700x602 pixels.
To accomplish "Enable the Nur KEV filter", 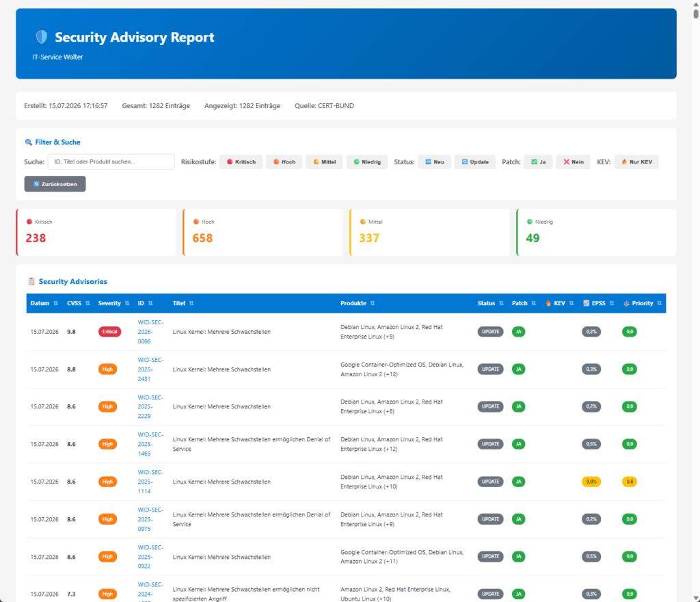I will pos(636,161).
